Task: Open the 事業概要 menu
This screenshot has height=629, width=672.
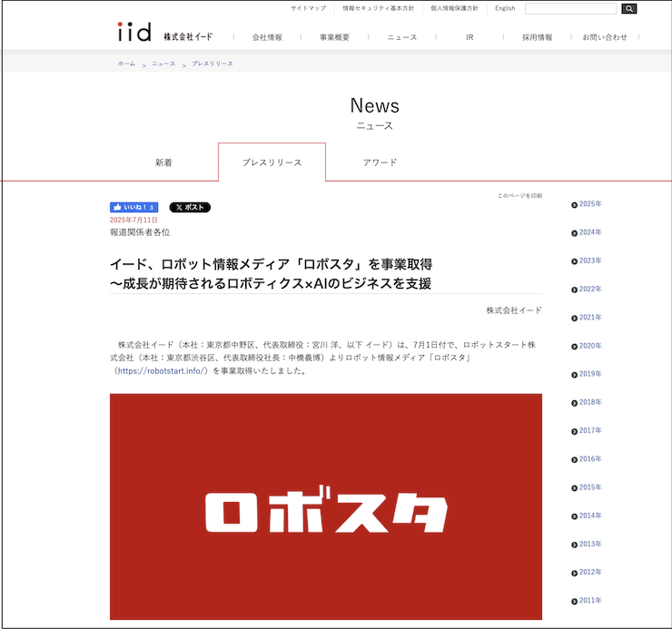Action: click(x=335, y=37)
